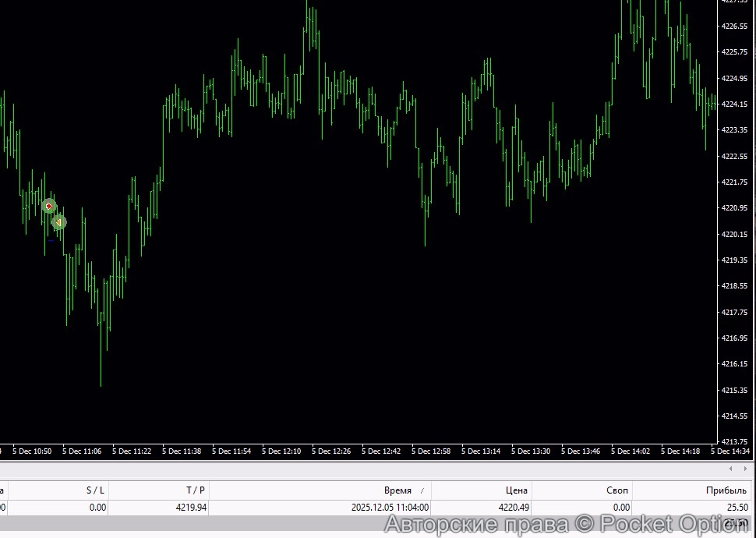This screenshot has width=756, height=538.
Task: Click the 5 Dec 12:10 time axis label
Action: click(x=281, y=451)
